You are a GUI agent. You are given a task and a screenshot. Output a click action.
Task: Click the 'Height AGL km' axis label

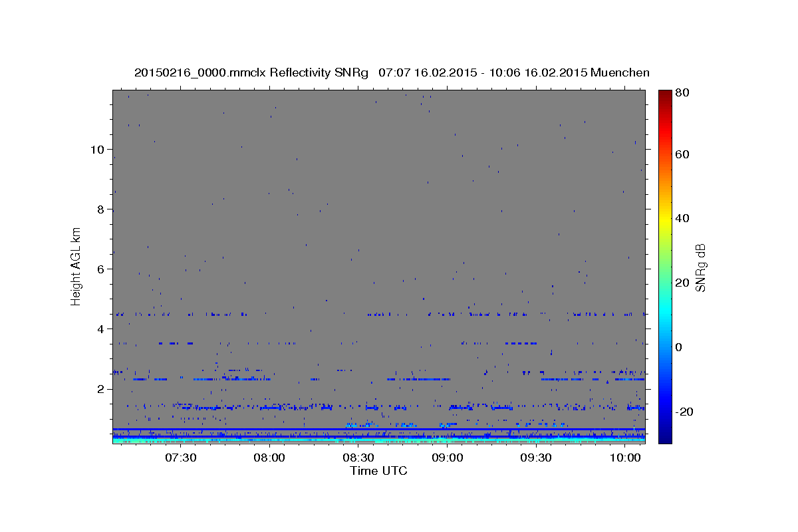[x=76, y=266]
